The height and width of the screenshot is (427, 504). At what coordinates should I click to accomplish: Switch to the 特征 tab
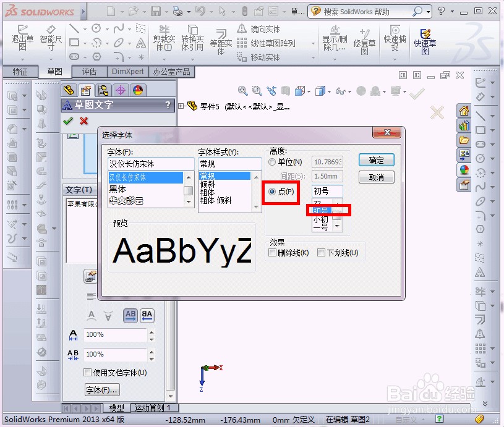[x=20, y=72]
